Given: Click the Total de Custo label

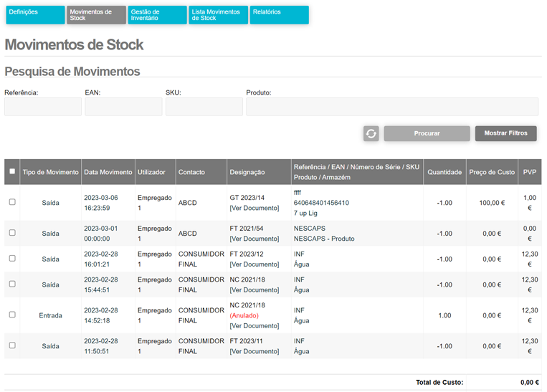Looking at the screenshot, I should pos(439,383).
